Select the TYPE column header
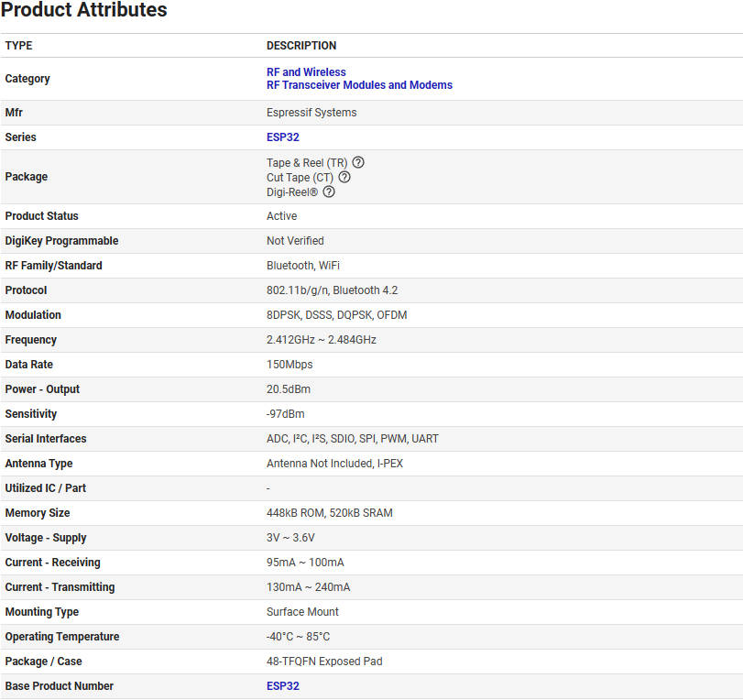Screen dimensions: 743x700 point(18,46)
